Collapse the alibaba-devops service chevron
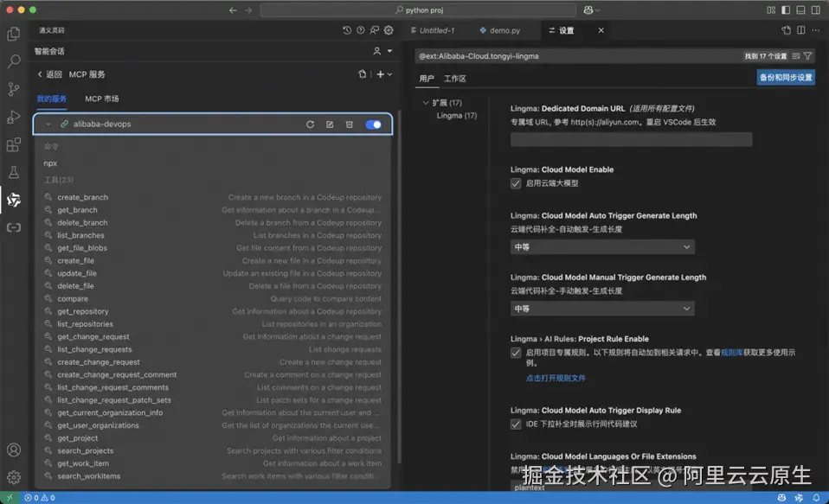 [x=48, y=124]
